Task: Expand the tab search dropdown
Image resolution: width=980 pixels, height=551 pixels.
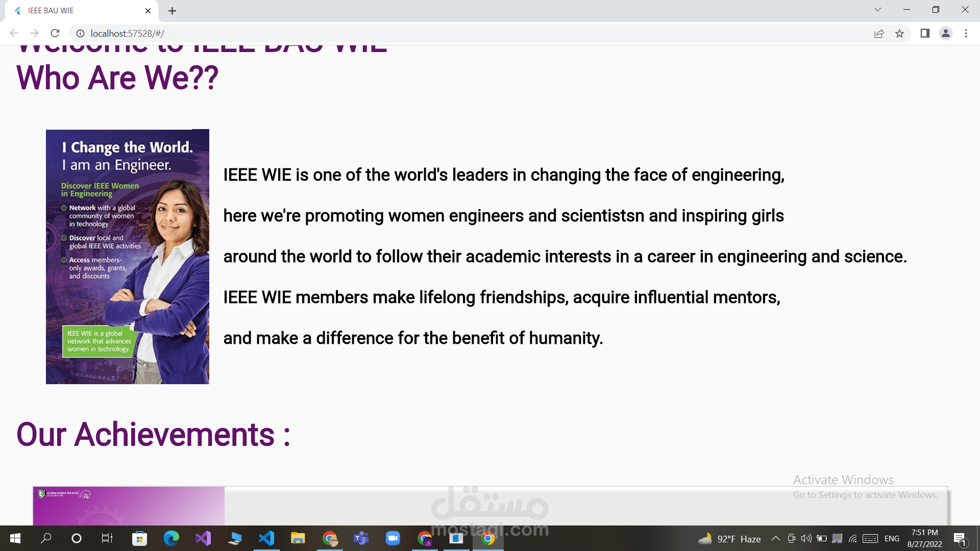Action: 877,10
